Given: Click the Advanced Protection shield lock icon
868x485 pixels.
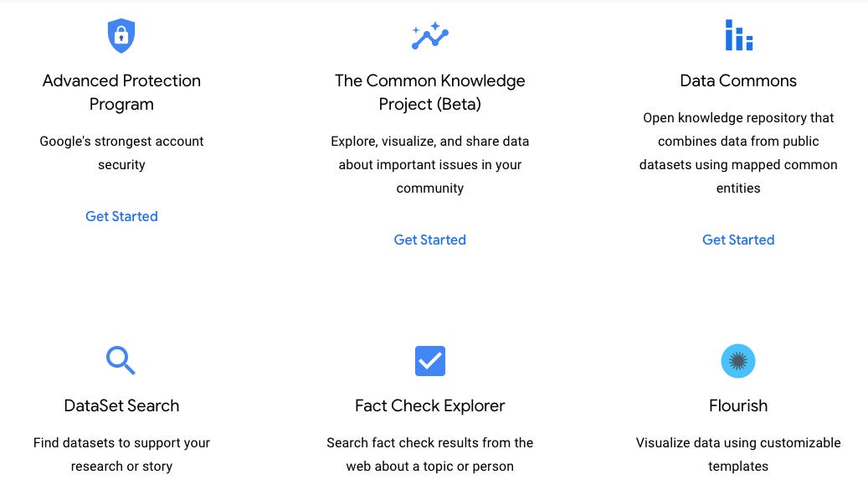Looking at the screenshot, I should point(121,35).
